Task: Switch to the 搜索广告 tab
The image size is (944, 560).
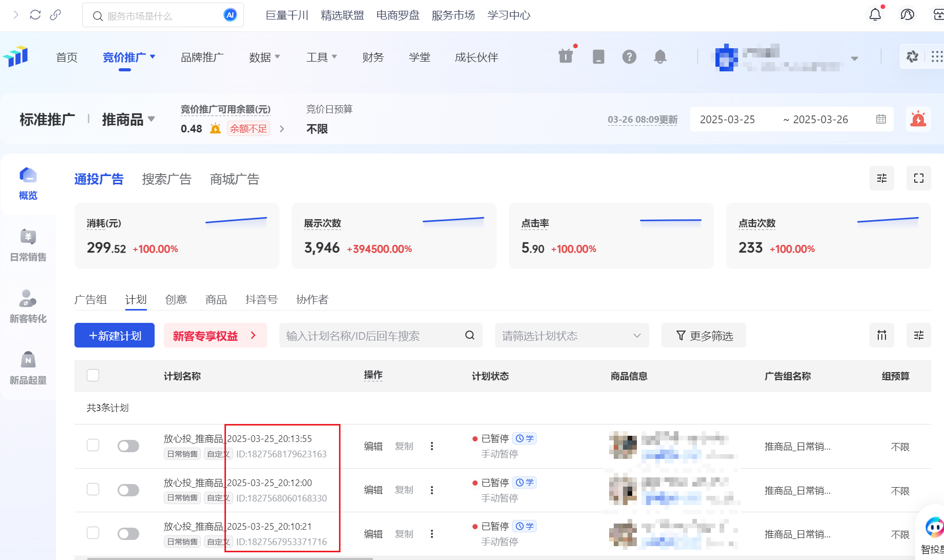Action: [166, 179]
